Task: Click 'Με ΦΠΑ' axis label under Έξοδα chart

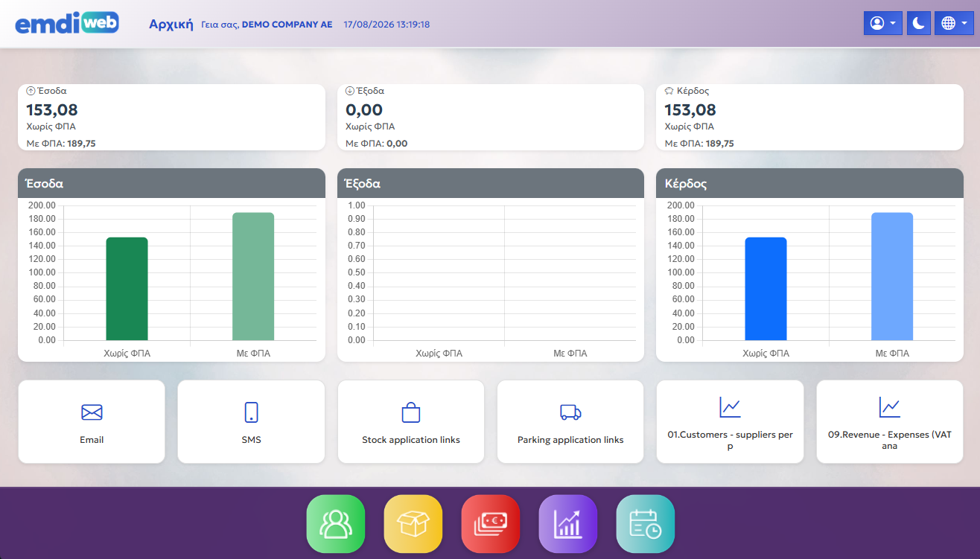Action: (570, 354)
